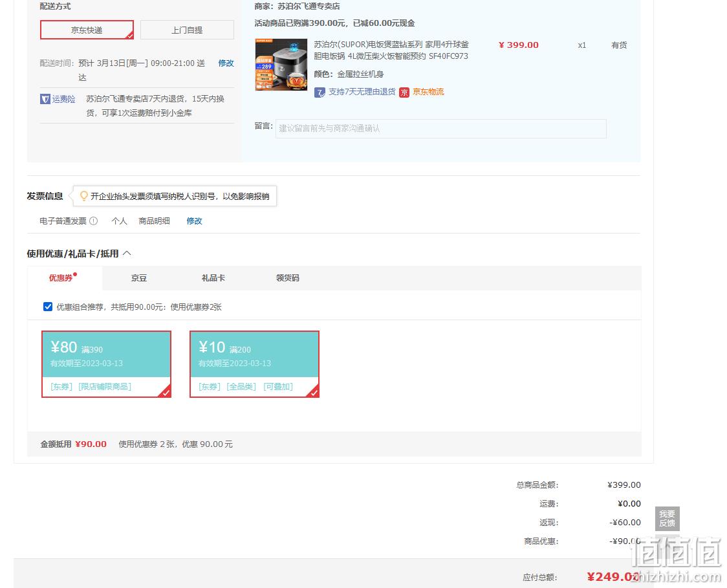Click 个人 invoice title text
727x588 pixels.
[x=119, y=221]
